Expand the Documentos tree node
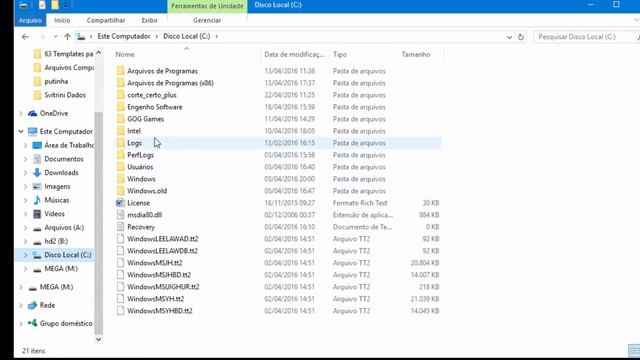This screenshot has height=360, width=640. pyautogui.click(x=25, y=159)
